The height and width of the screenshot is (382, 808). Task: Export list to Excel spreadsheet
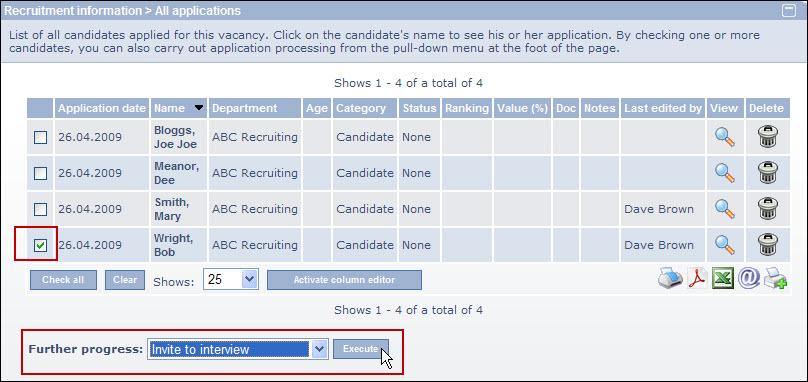722,279
